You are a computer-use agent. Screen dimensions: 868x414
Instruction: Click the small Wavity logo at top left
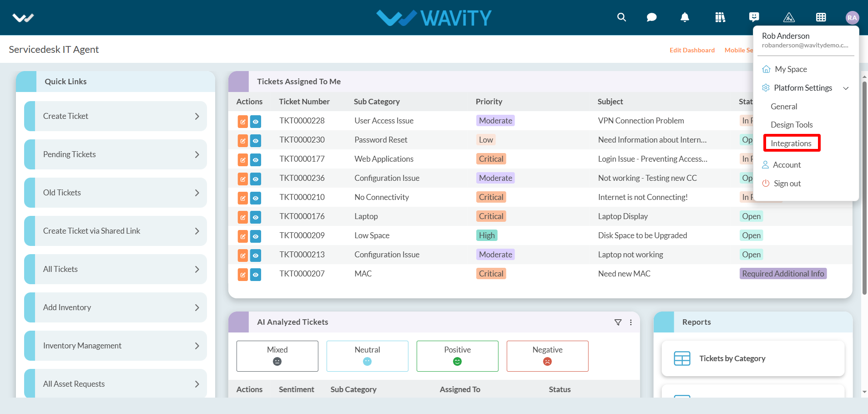23,18
